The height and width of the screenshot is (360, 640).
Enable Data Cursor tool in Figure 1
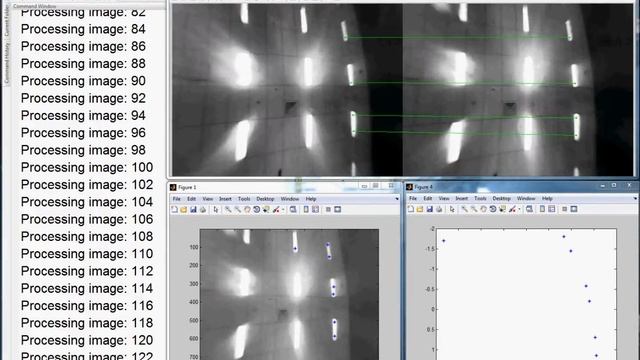coord(266,209)
